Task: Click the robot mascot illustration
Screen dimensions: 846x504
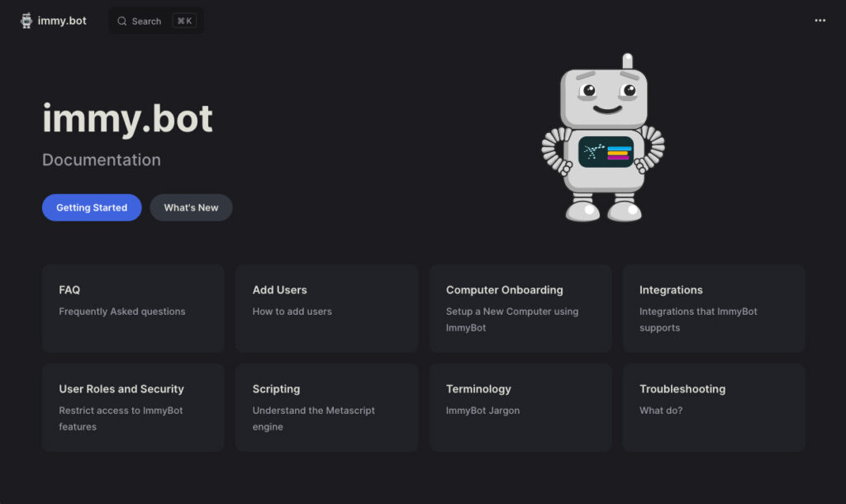Action: pyautogui.click(x=603, y=140)
